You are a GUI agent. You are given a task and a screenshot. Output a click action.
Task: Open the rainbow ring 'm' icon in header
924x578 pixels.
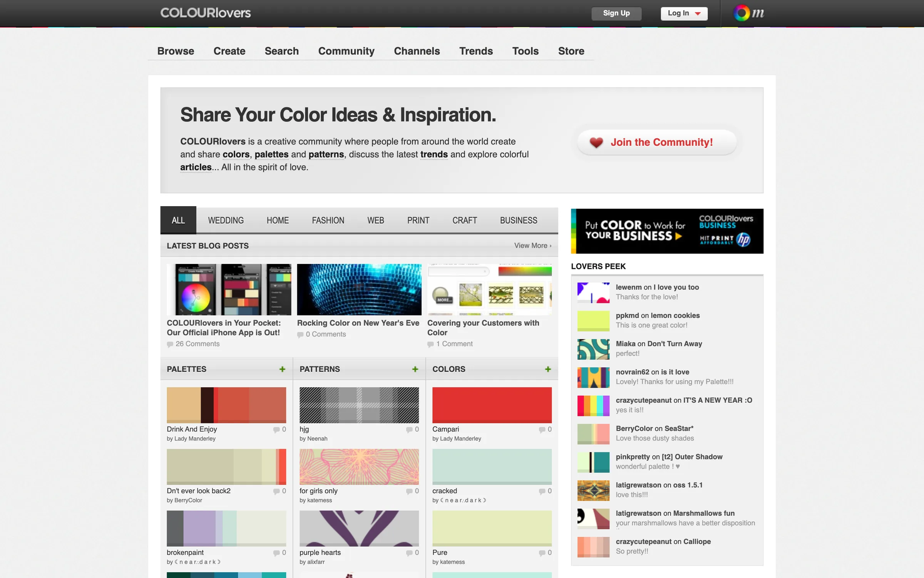point(748,13)
